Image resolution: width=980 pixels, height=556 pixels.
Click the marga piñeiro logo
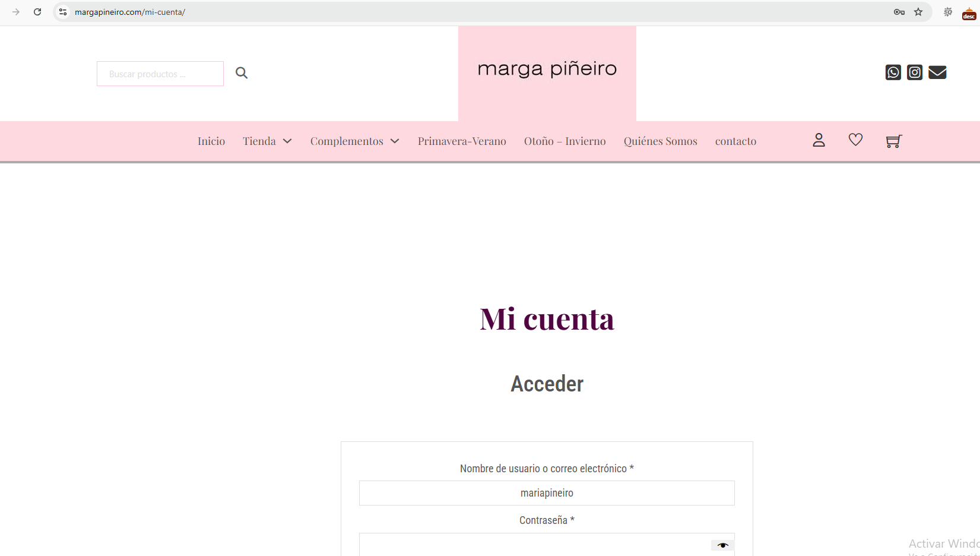tap(547, 69)
